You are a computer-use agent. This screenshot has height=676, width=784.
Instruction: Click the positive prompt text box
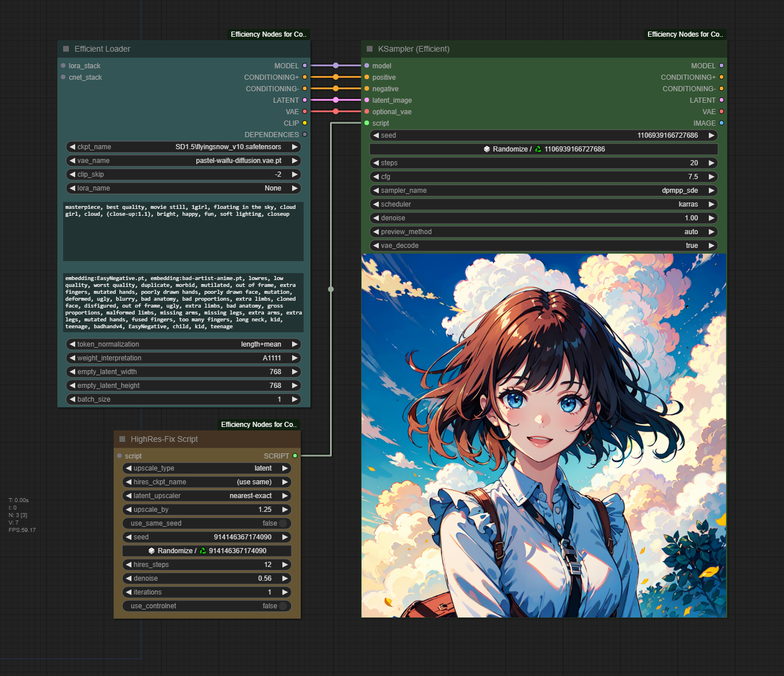[183, 231]
